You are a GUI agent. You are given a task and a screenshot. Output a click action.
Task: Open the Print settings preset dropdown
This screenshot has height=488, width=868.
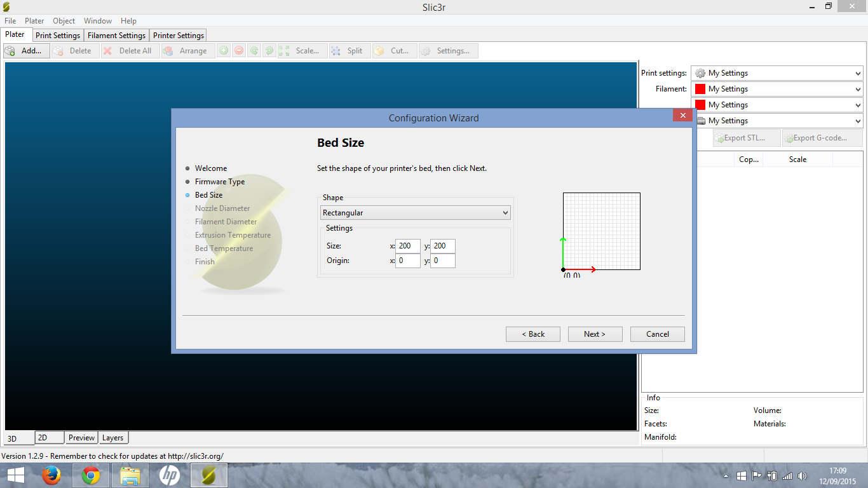(777, 73)
